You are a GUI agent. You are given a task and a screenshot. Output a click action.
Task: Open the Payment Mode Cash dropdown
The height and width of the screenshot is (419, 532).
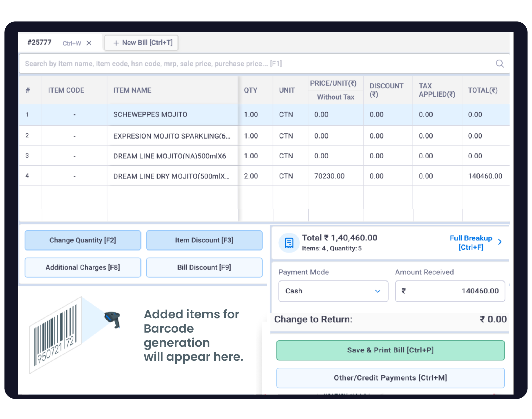333,291
